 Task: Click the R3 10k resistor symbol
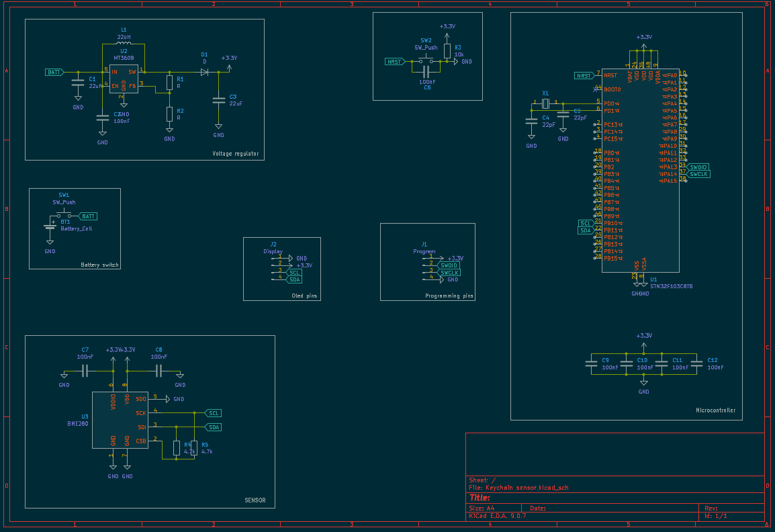(x=448, y=52)
